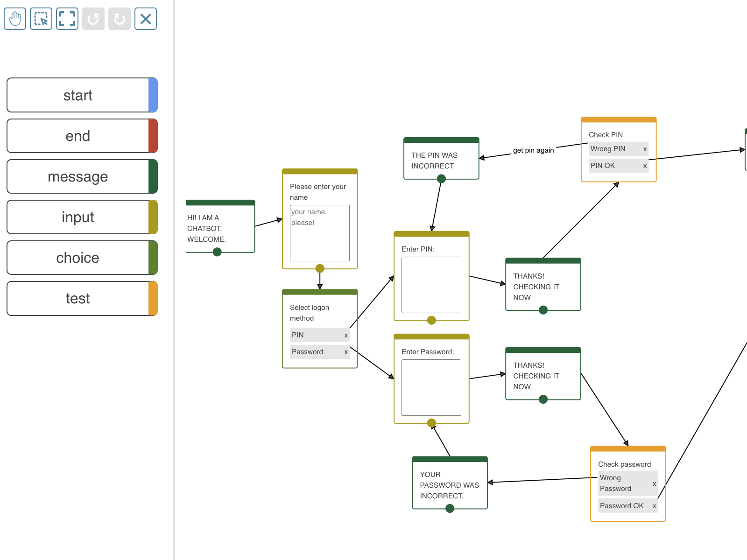Select the pan hand tool
The height and width of the screenshot is (560, 747).
click(14, 19)
